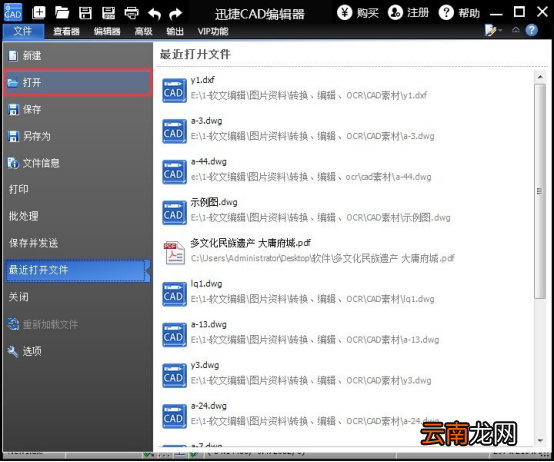Click the redo arrow icon

click(x=176, y=13)
